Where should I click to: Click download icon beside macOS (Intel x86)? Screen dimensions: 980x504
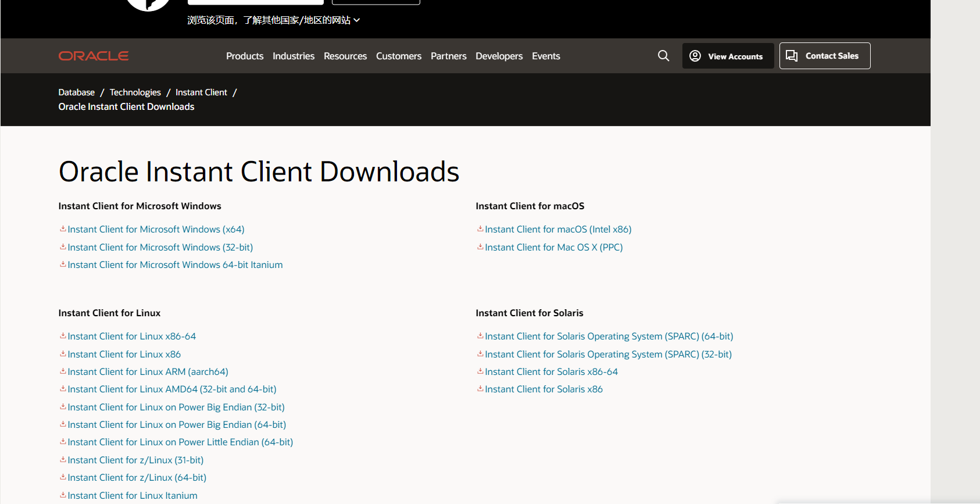(x=480, y=229)
